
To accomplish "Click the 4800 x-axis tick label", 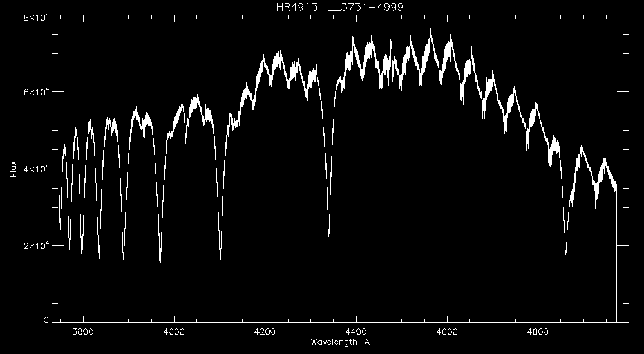I will coord(538,331).
